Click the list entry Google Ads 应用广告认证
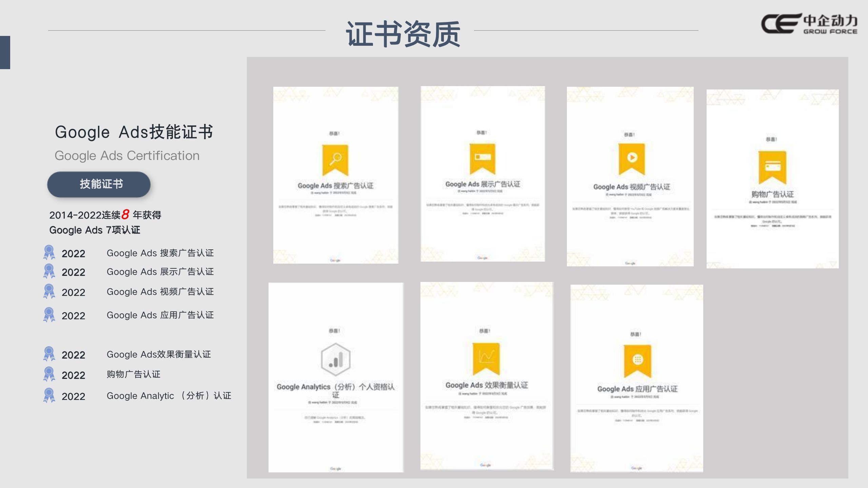 pyautogui.click(x=160, y=315)
